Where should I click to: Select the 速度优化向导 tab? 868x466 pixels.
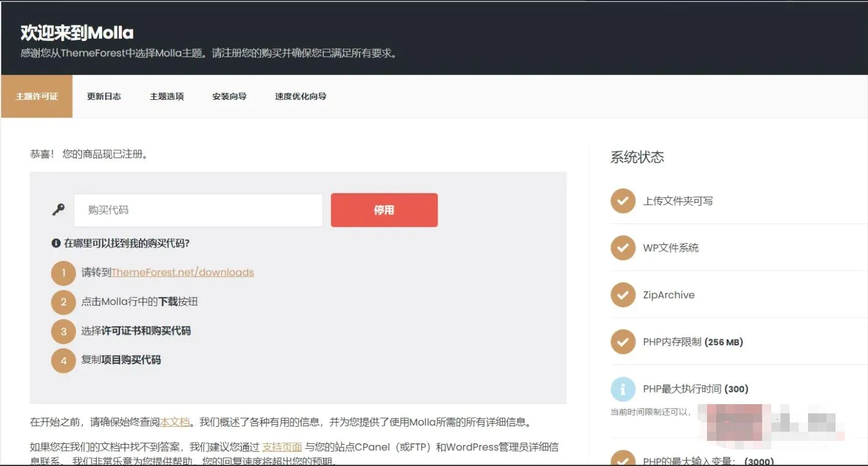point(301,96)
